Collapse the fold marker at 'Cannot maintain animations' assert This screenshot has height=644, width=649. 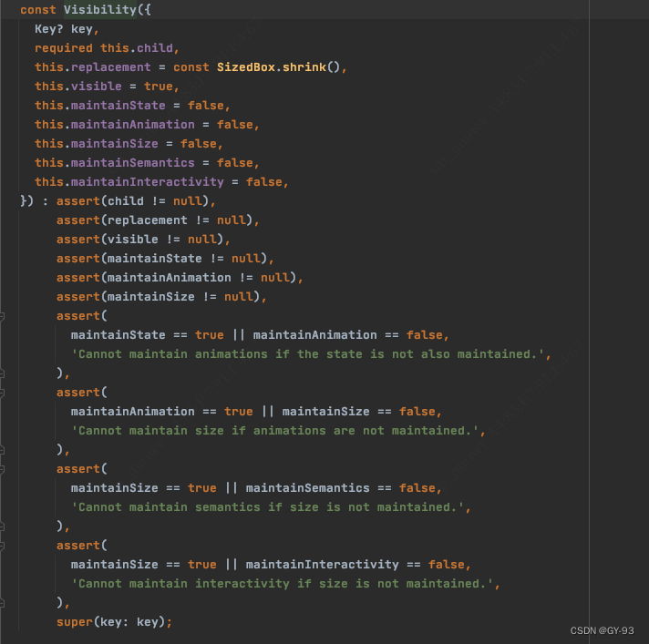(2, 316)
